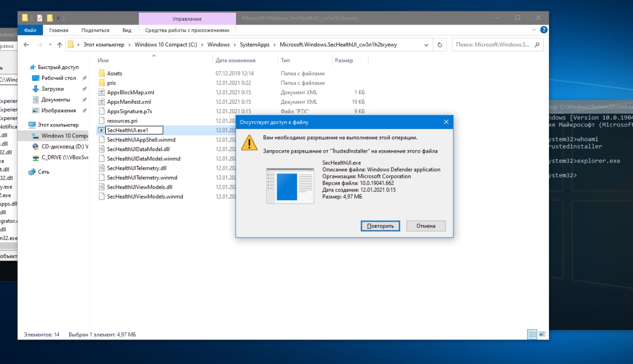
Task: Open the Вид ribbon tab
Action: [x=127, y=30]
